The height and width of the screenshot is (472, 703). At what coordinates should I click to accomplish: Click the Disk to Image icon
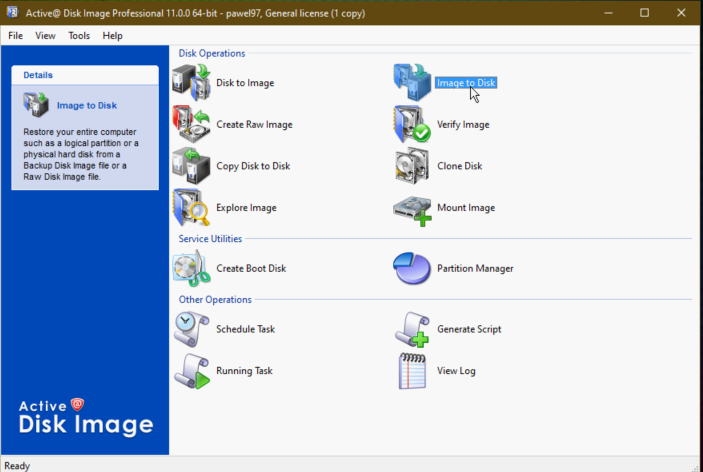point(191,82)
